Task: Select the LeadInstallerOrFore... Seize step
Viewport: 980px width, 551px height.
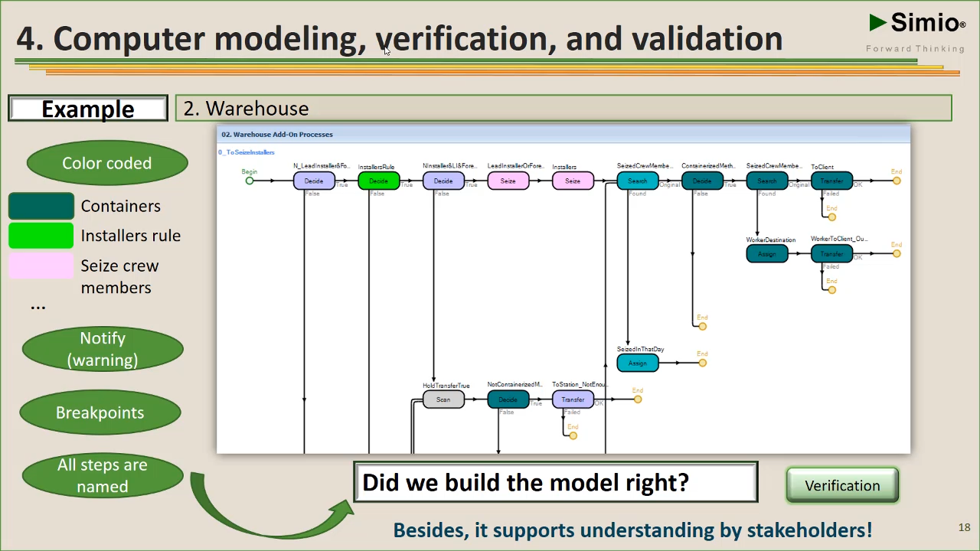Action: pyautogui.click(x=508, y=181)
